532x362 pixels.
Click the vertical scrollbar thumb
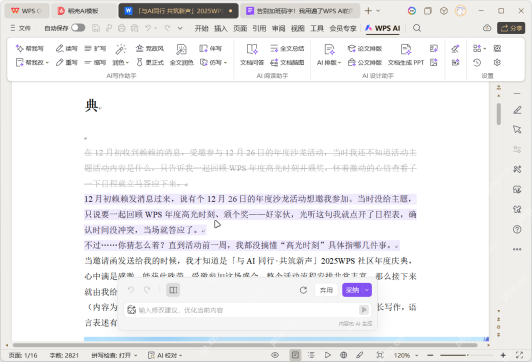pyautogui.click(x=499, y=114)
